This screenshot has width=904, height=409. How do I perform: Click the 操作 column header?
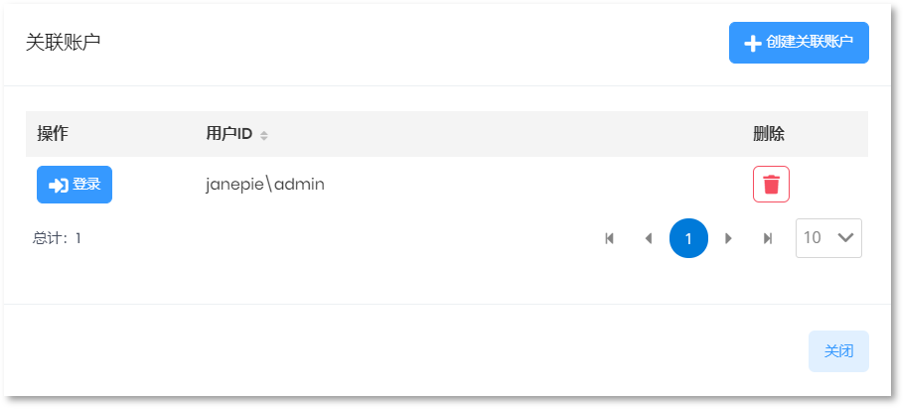(52, 134)
